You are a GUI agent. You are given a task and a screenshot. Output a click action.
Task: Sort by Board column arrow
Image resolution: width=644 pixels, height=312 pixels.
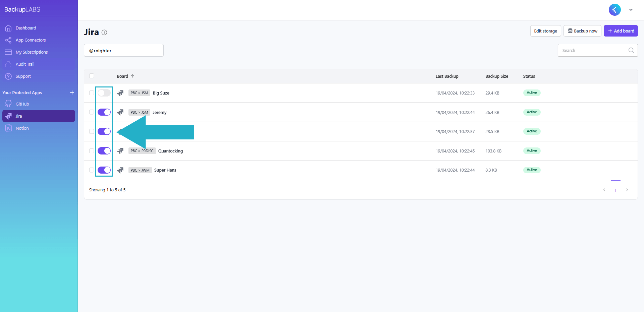click(132, 76)
